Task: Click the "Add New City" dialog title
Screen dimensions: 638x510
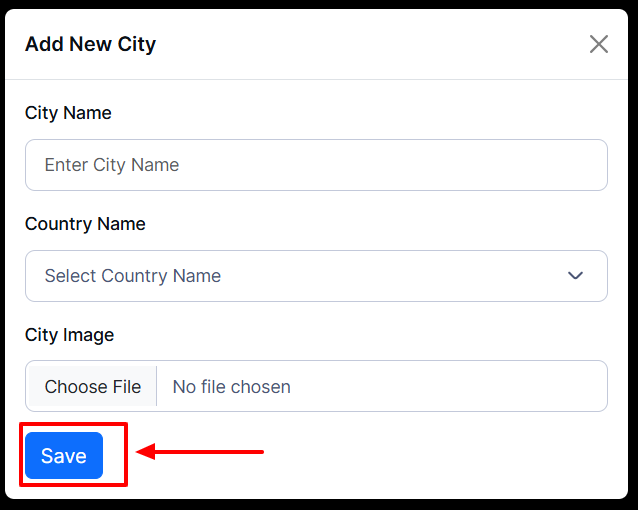Action: 90,44
